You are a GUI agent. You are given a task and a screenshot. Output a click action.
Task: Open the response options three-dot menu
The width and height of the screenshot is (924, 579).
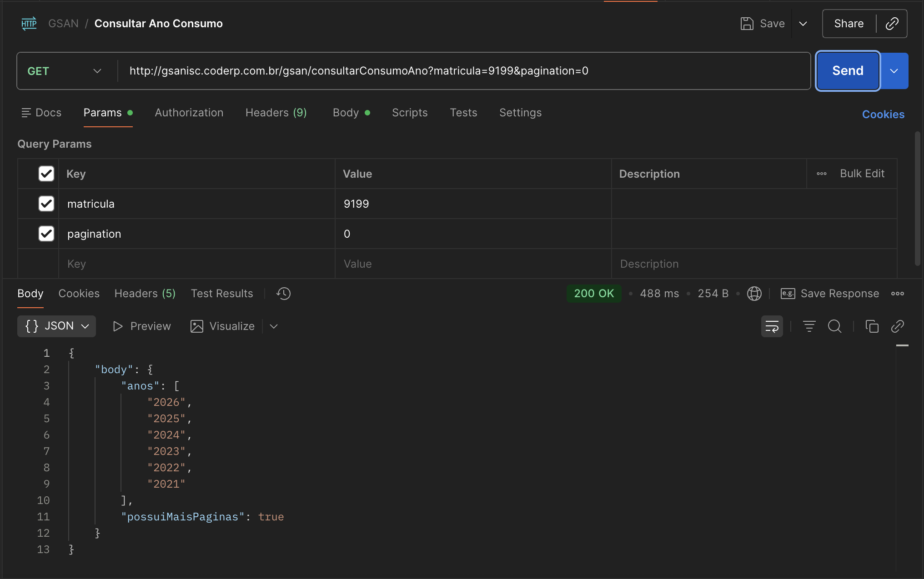coord(897,294)
